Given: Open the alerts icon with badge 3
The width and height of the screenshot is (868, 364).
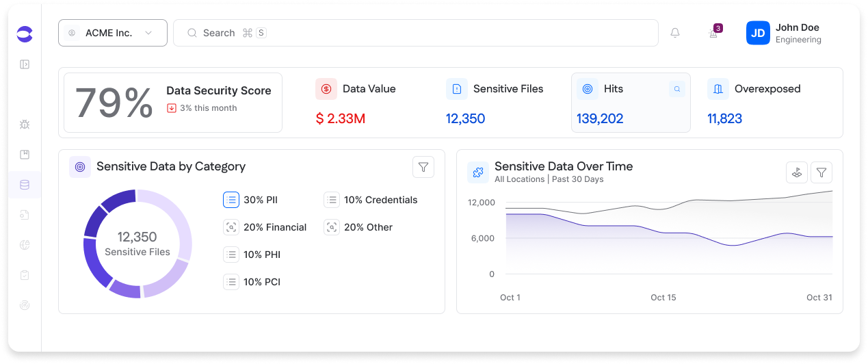Looking at the screenshot, I should click(714, 32).
